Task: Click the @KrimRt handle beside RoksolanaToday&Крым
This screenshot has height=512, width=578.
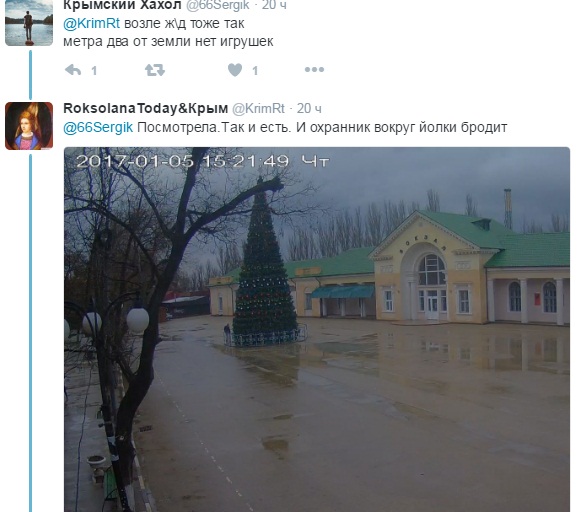Action: (258, 108)
